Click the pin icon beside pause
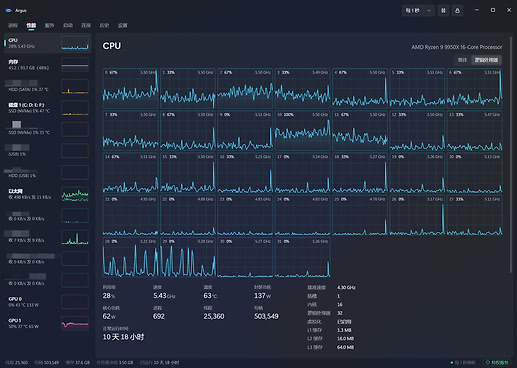 tap(457, 11)
